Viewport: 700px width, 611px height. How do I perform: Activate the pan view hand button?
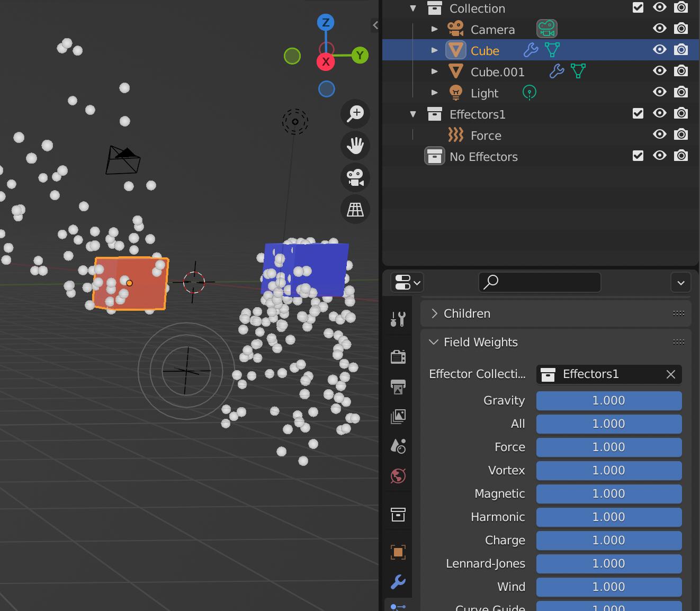355,146
